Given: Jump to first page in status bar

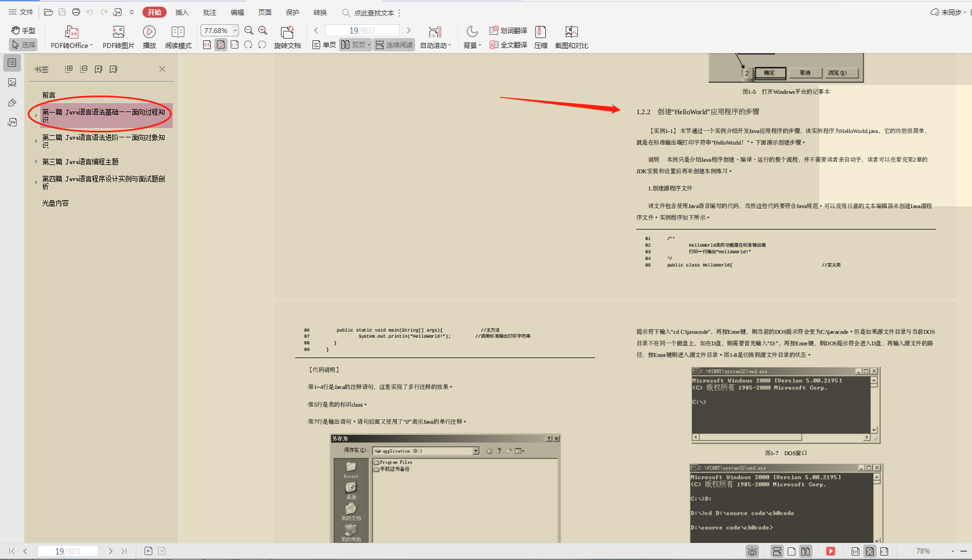Looking at the screenshot, I should 12,551.
